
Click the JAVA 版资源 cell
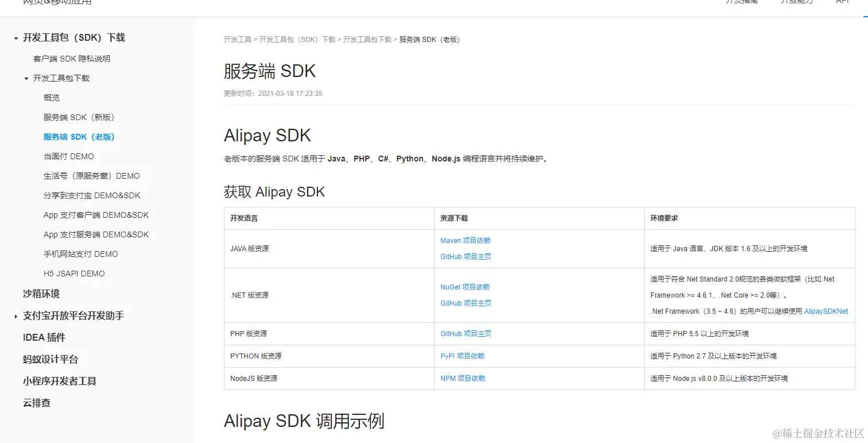(x=329, y=249)
